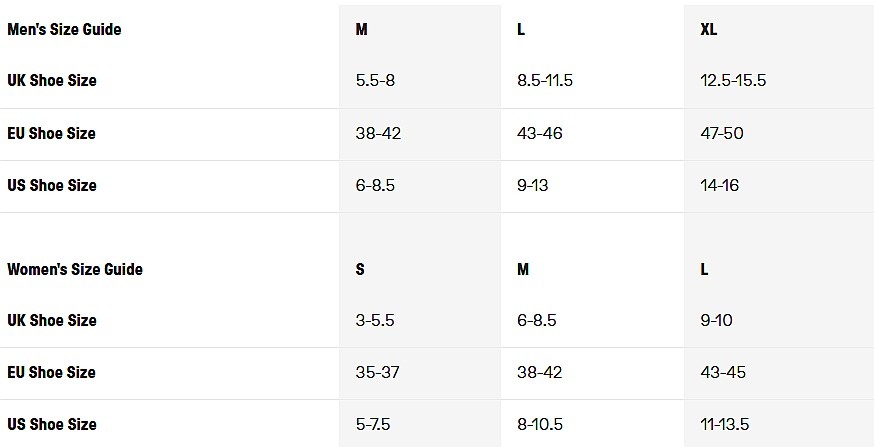874x447 pixels.
Task: Select women's US size 5-7.5 cell
Action: (x=373, y=424)
